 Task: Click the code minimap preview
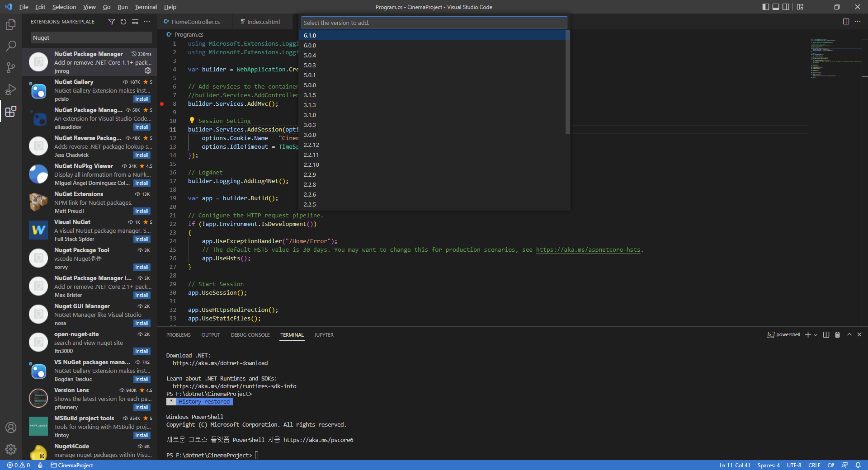pos(835,59)
